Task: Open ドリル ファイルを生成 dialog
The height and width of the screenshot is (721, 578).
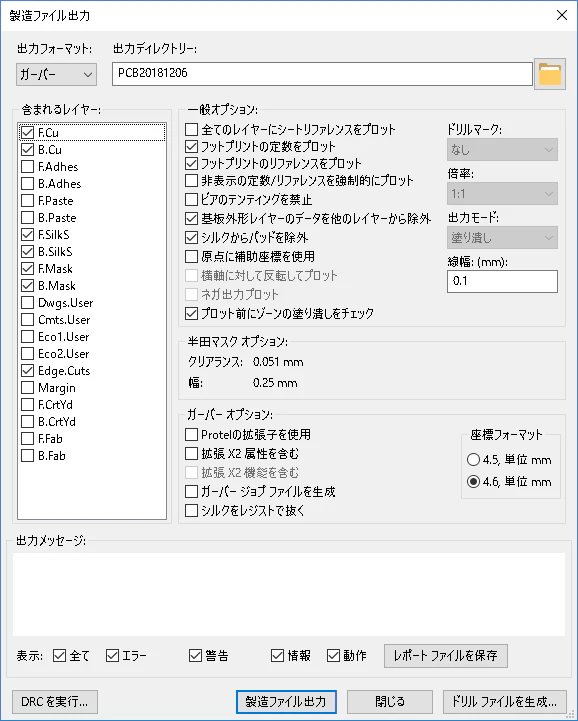Action: 504,702
